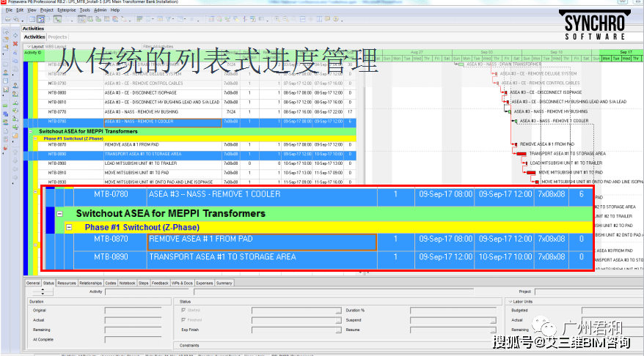
Task: Click the Assign Resources person icon
Action: coord(15,85)
